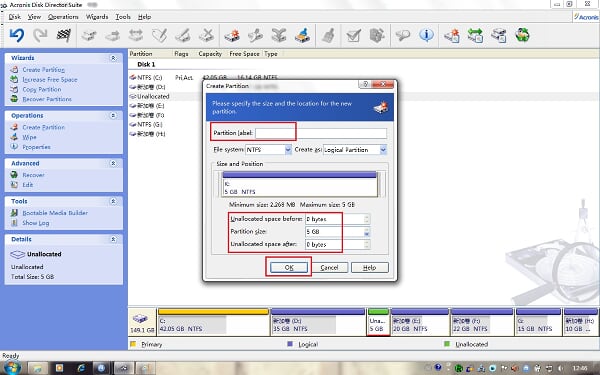This screenshot has height=375, width=600.
Task: Click the Create Partition toolbar icon with red star
Action: 232,35
